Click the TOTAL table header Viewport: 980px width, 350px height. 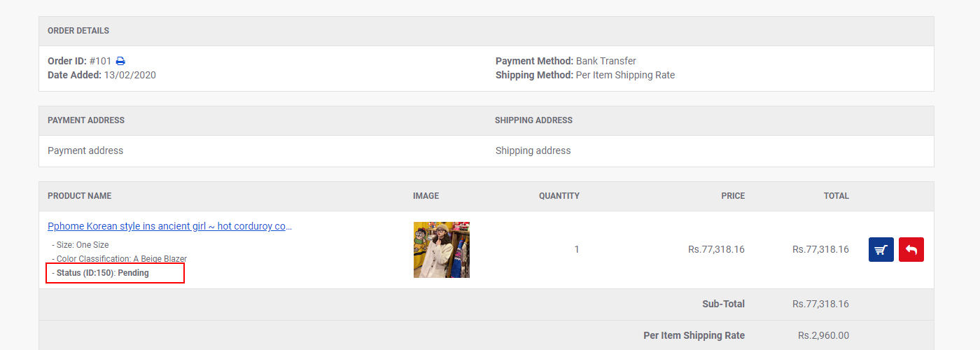click(836, 196)
